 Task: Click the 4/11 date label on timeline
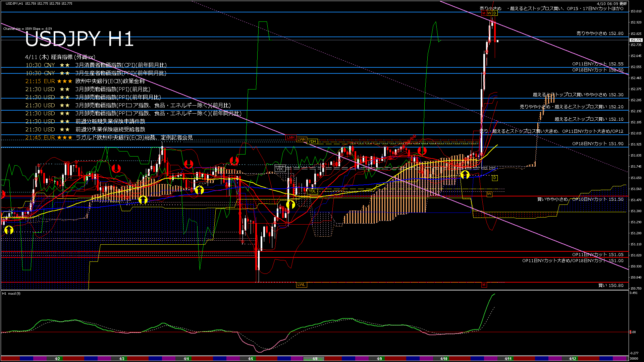pos(508,359)
